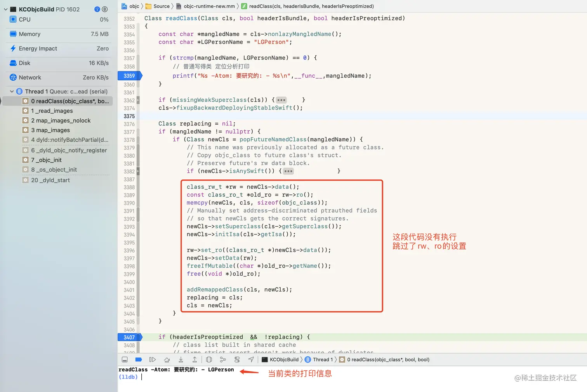
Task: Click the gauge view icon beside PID 1602
Action: 97,9
